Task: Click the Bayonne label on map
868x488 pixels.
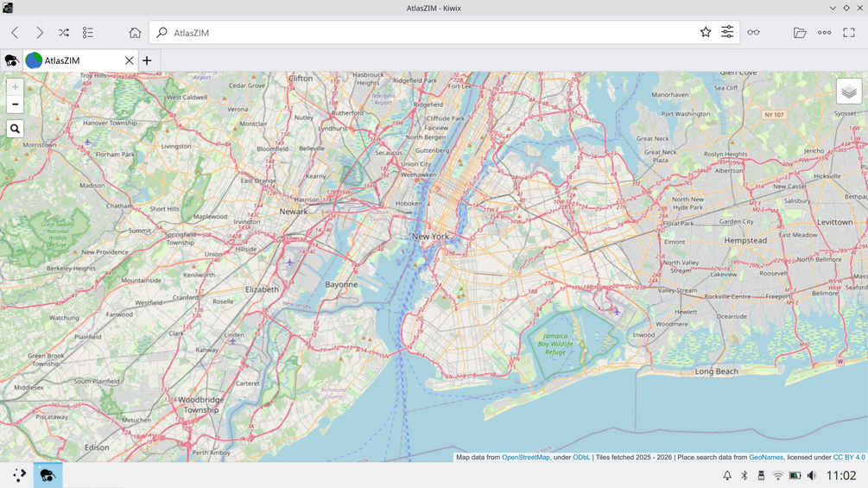Action: 341,284
